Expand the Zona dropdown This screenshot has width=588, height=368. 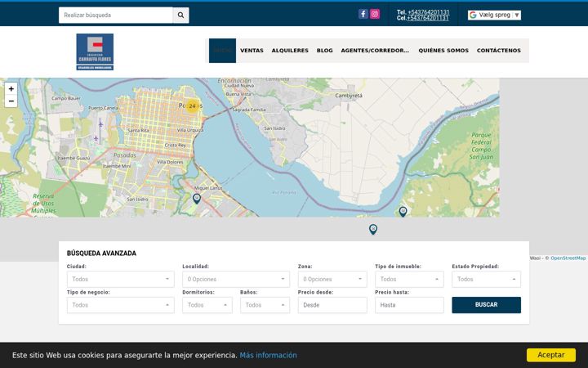(332, 279)
